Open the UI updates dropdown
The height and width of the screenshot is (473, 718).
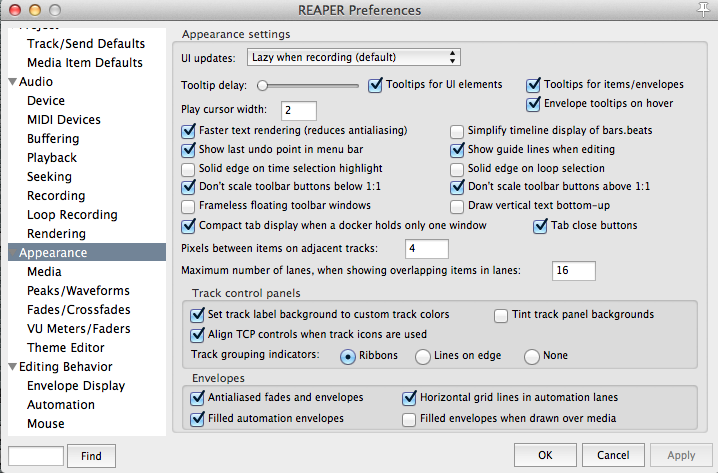[x=354, y=57]
